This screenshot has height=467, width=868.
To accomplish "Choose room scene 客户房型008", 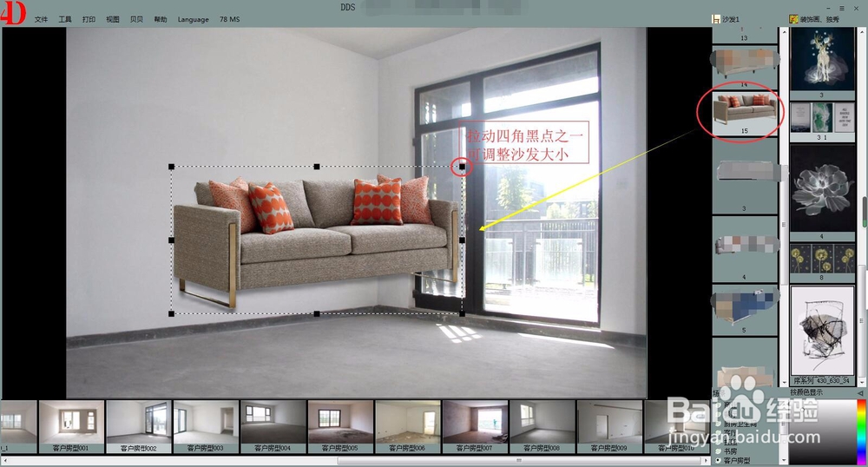I will (542, 426).
